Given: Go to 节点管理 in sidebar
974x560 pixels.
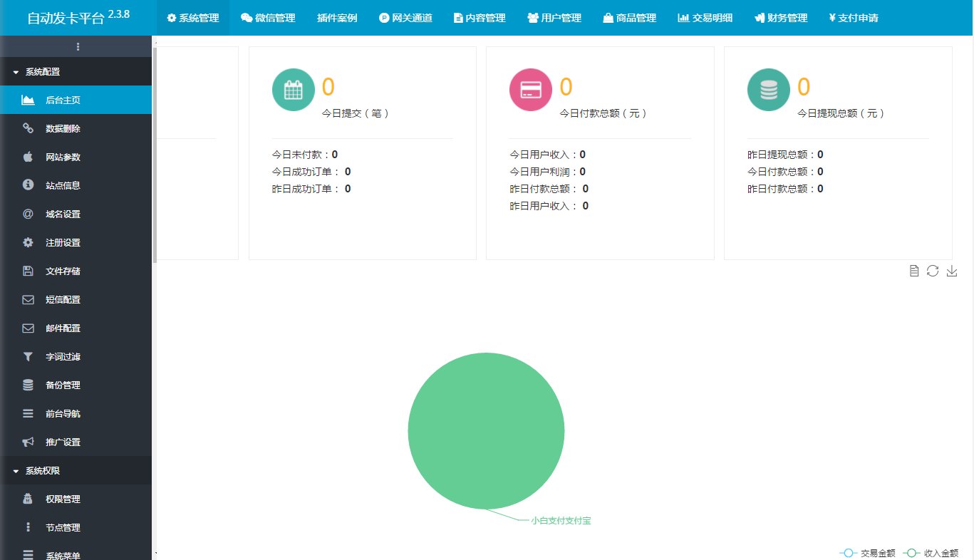Looking at the screenshot, I should (x=76, y=527).
